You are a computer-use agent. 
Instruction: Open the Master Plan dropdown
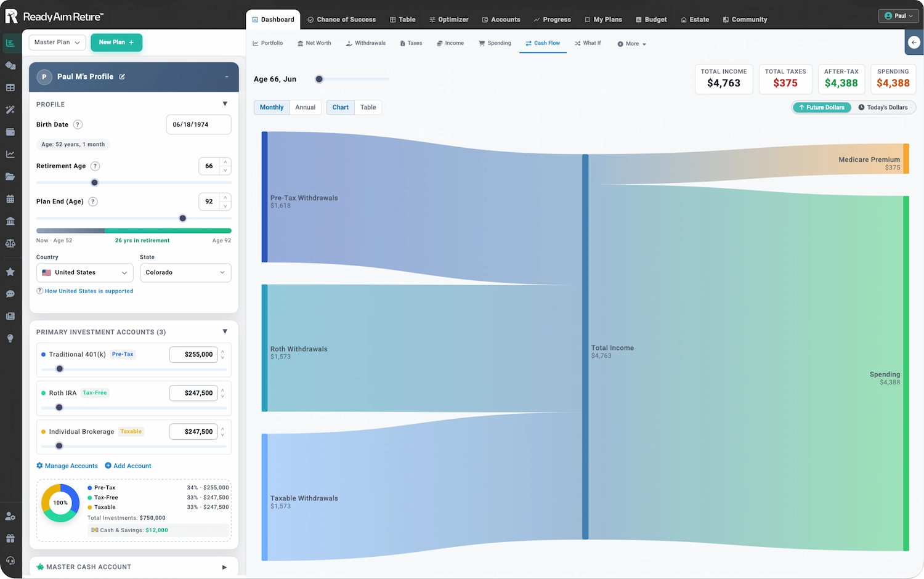pos(57,43)
